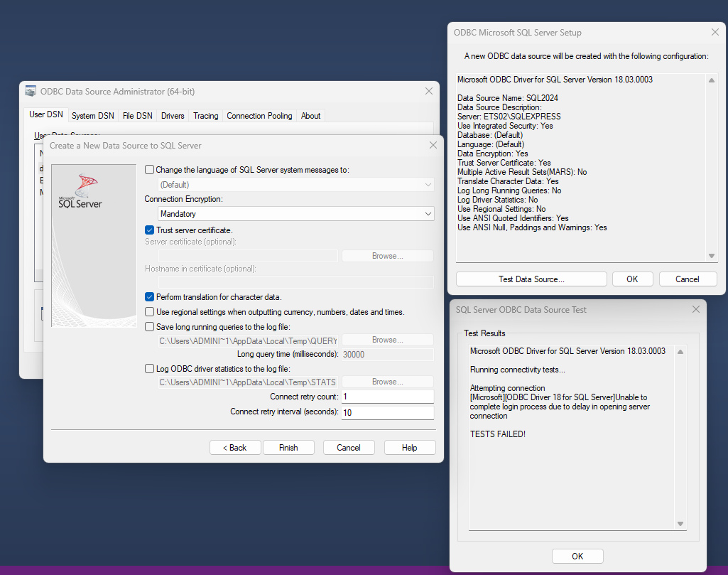The image size is (728, 575).
Task: Uncheck Trust server certificate option
Action: pos(149,230)
